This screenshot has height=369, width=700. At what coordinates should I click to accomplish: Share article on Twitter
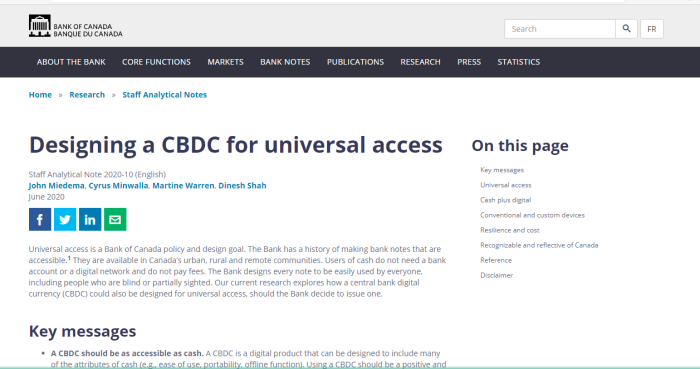[x=65, y=220]
